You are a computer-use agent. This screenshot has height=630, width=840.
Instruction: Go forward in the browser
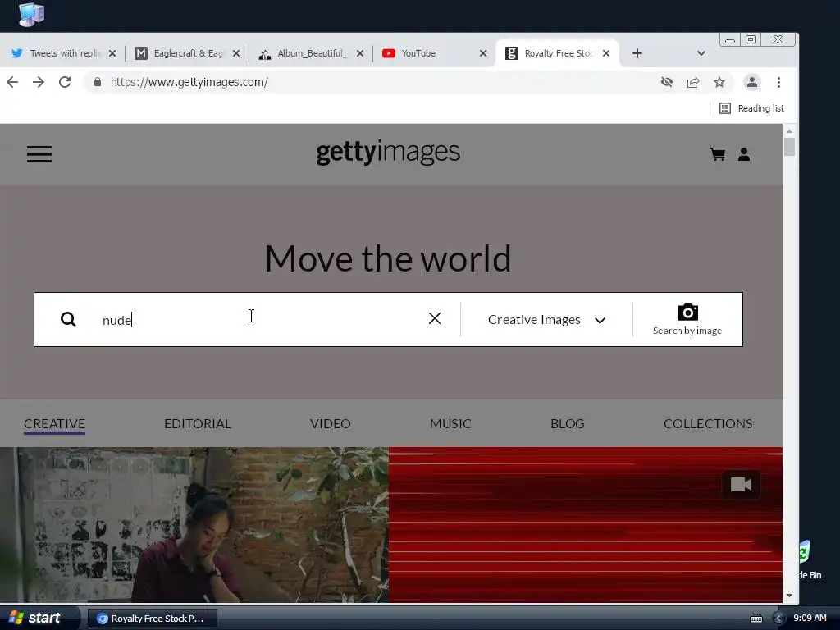39,82
